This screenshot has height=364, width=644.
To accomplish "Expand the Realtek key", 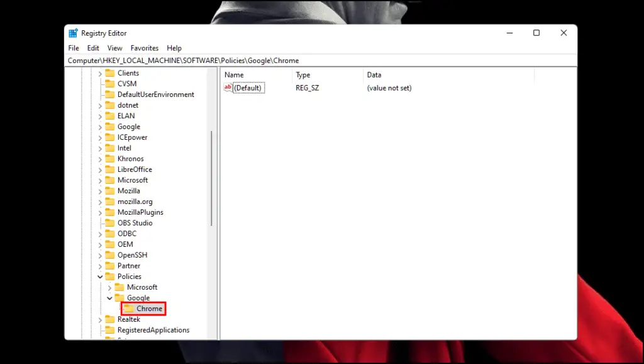I will [x=100, y=319].
